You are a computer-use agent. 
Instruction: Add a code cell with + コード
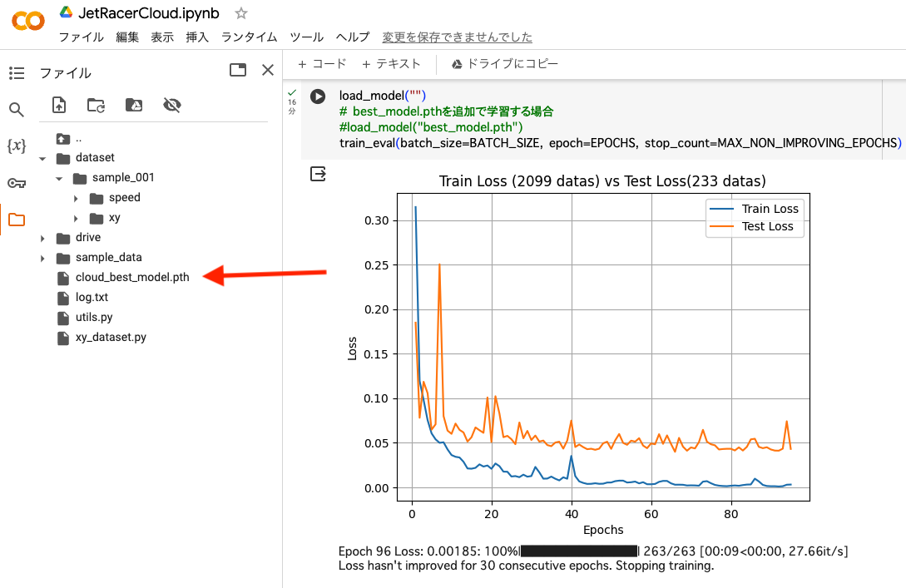point(322,63)
